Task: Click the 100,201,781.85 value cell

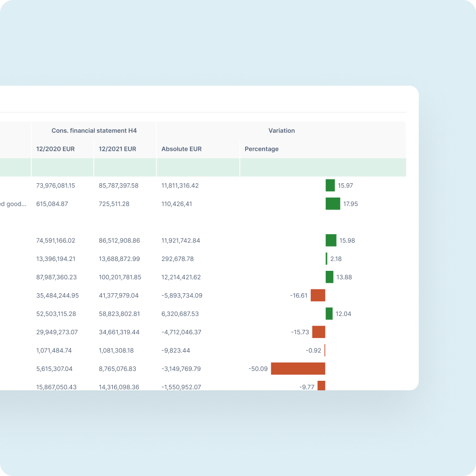Action: pos(120,277)
